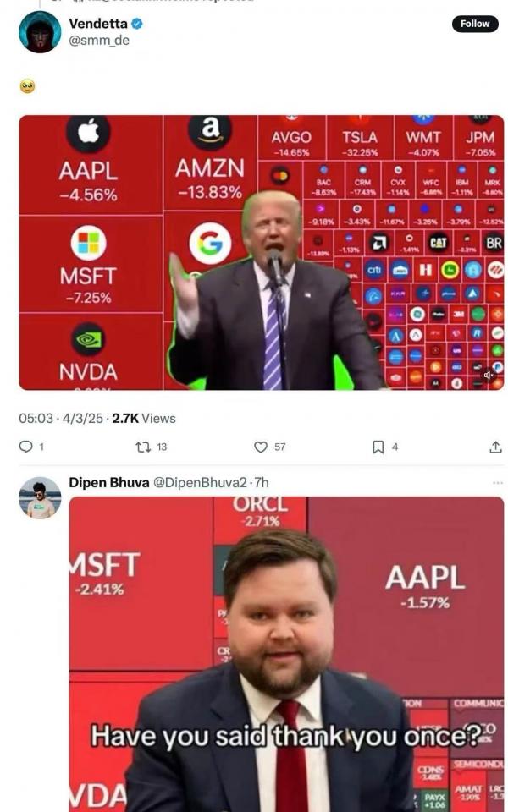Click the blue verified badge
The height and width of the screenshot is (812, 508).
(137, 24)
